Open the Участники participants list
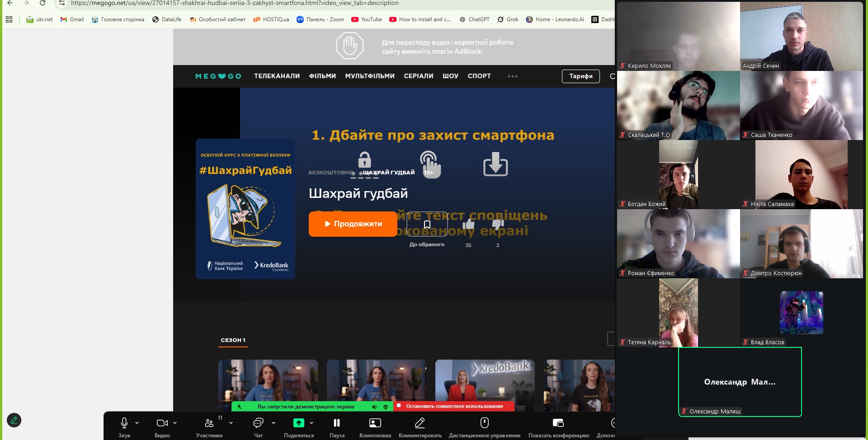This screenshot has width=868, height=440. point(209,423)
